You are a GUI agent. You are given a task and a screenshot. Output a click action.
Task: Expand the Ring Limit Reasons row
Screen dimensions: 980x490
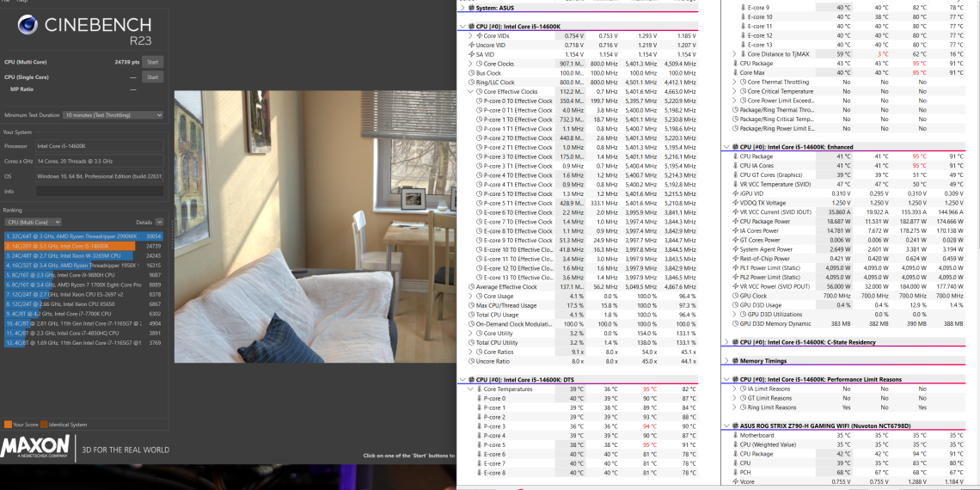click(x=734, y=407)
